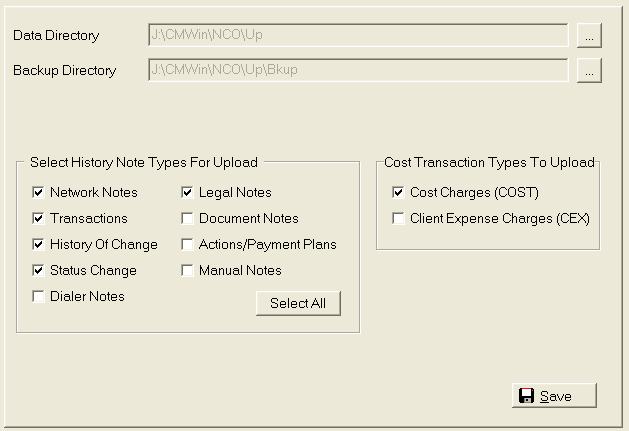Viewport: 629px width, 431px height.
Task: Click the Data Directory label
Action: coord(56,35)
